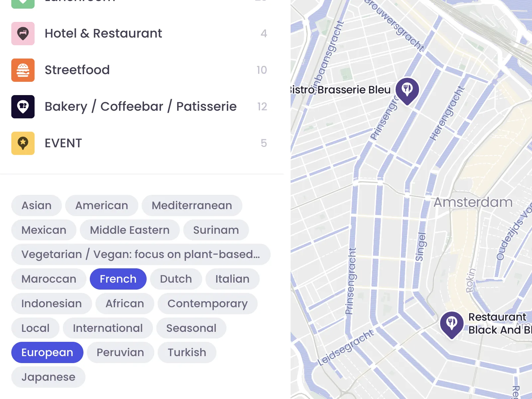Viewport: 532px width, 399px height.
Task: Select the Streetfood category row
Action: pos(77,70)
